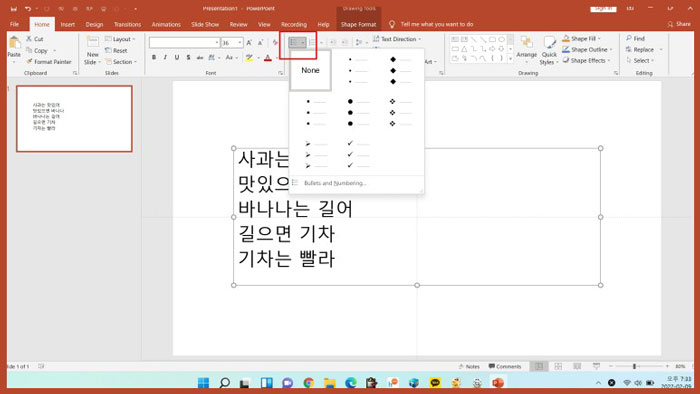This screenshot has width=700, height=394.
Task: Toggle the Notes pane
Action: (x=468, y=366)
